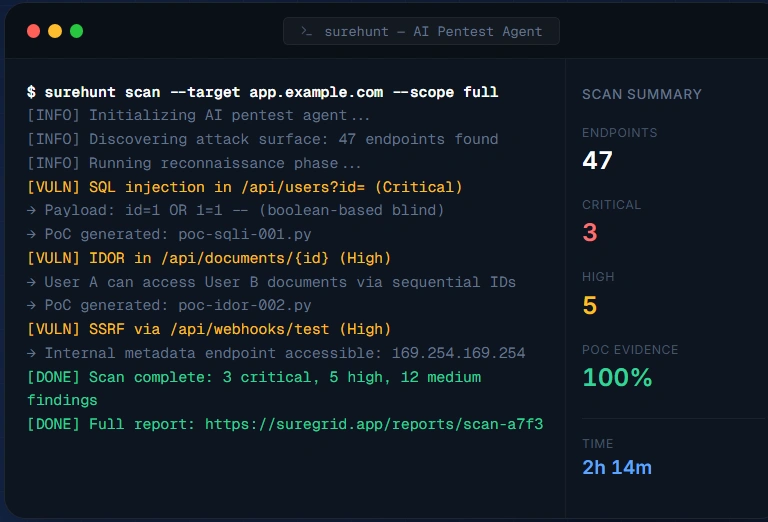This screenshot has width=768, height=522.
Task: Click the internal metadata endpoint line
Action: tap(276, 353)
